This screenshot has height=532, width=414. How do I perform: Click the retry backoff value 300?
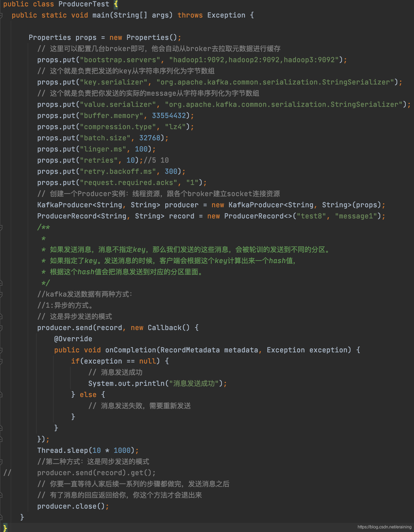171,171
